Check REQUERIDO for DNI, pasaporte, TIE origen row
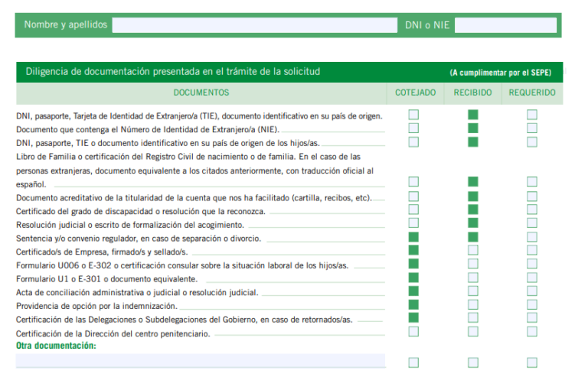 532,115
